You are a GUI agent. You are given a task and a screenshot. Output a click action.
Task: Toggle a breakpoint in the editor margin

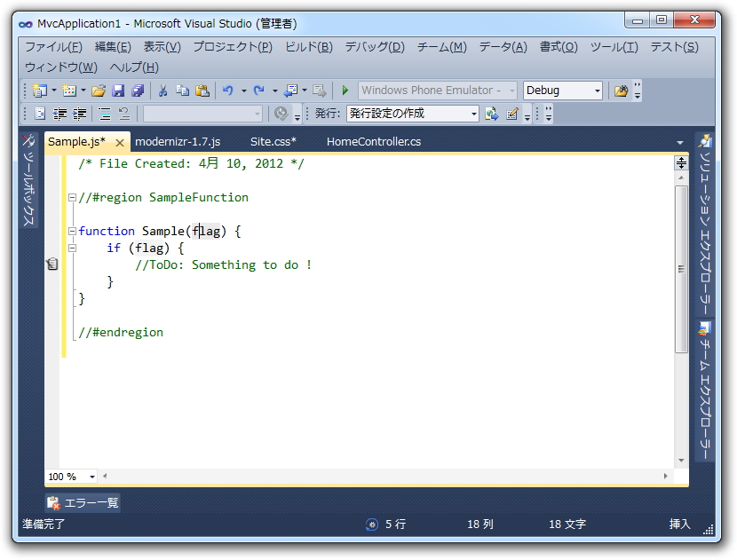pos(52,231)
